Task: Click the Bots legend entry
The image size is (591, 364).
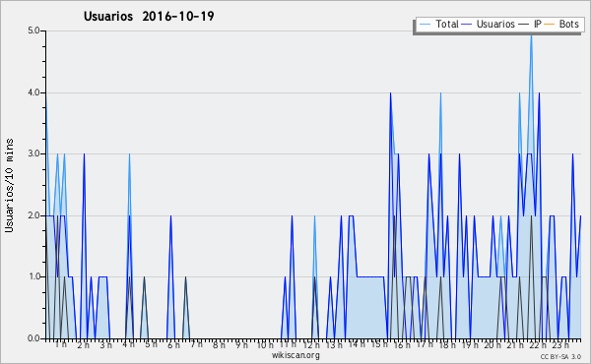Action: tap(560, 25)
